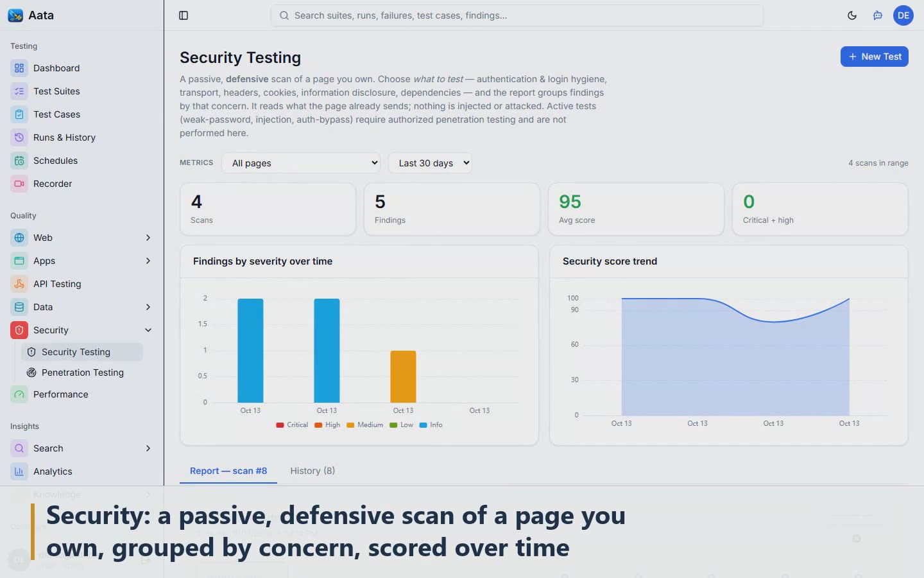924x578 pixels.
Task: Expand the Data section chevron
Action: [148, 307]
